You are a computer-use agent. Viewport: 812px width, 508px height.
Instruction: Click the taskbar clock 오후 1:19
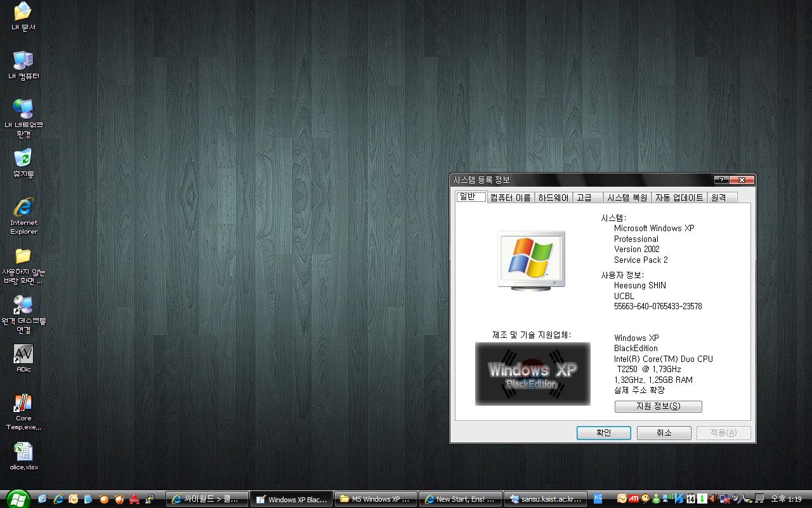[786, 499]
